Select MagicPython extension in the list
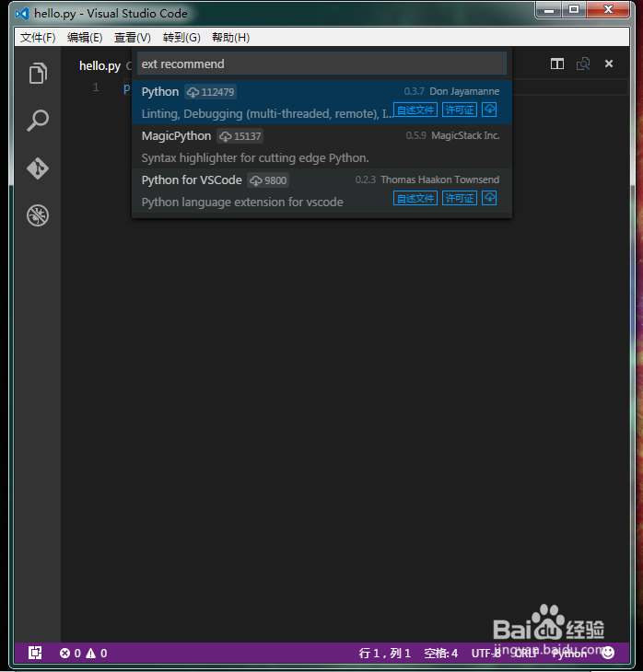Image resolution: width=643 pixels, height=672 pixels. click(x=321, y=146)
